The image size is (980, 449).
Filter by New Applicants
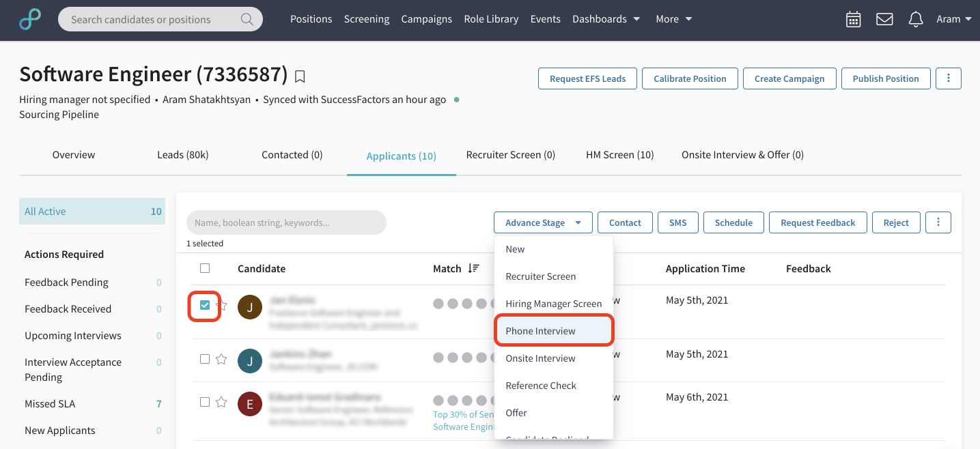pos(92,430)
